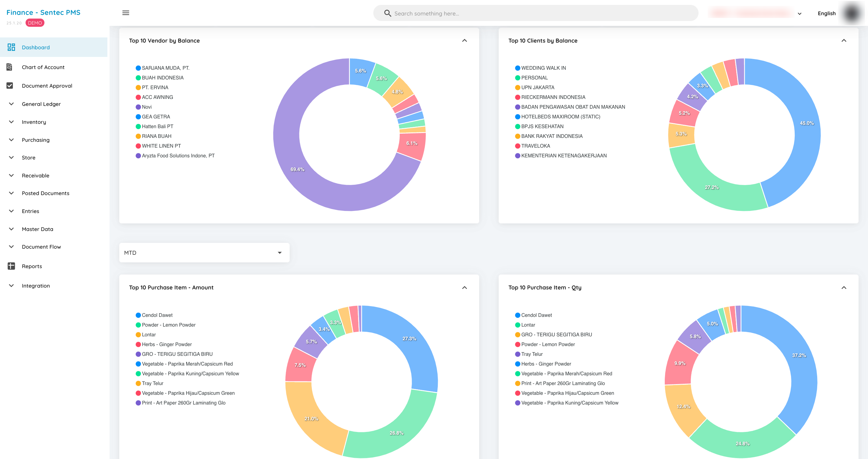Image resolution: width=868 pixels, height=459 pixels.
Task: Click the Document Approval checkmark icon
Action: pos(10,86)
